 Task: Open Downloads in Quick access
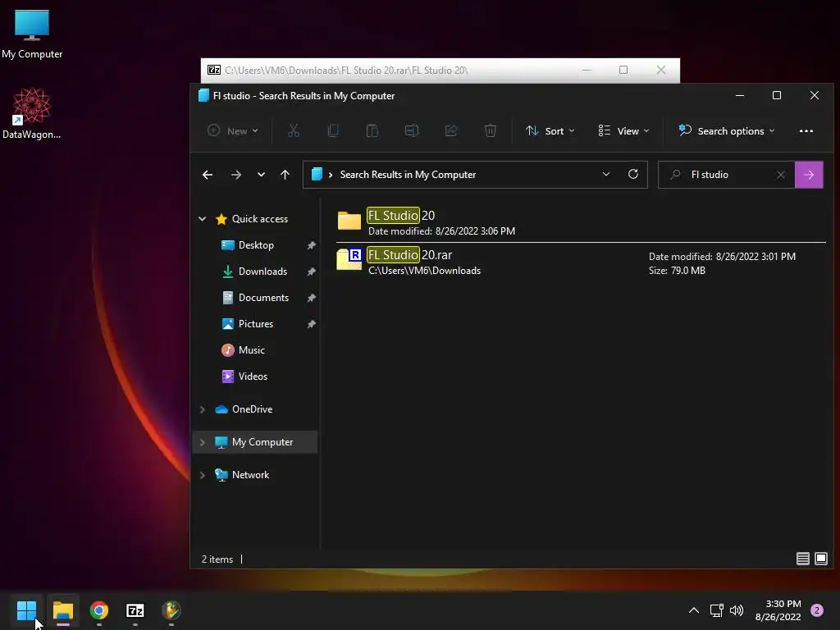click(x=262, y=271)
